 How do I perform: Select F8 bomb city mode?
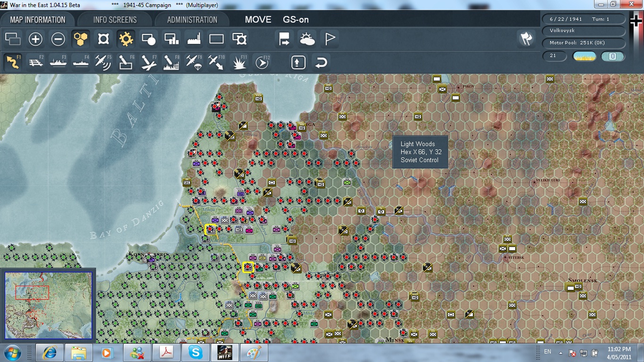click(x=171, y=62)
